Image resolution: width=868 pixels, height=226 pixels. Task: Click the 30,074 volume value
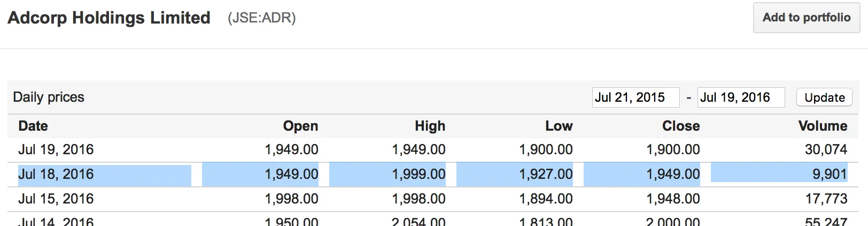(826, 149)
